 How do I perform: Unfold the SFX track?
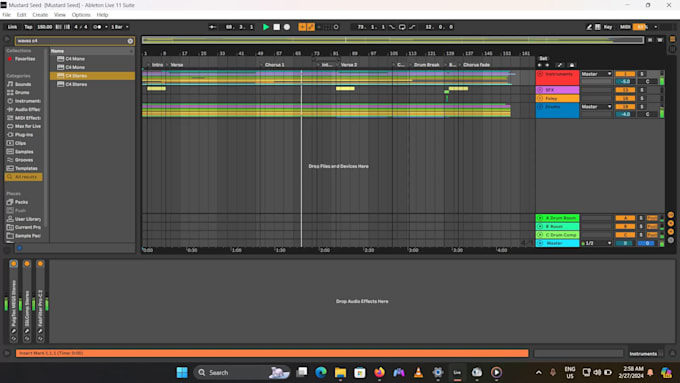click(x=540, y=90)
